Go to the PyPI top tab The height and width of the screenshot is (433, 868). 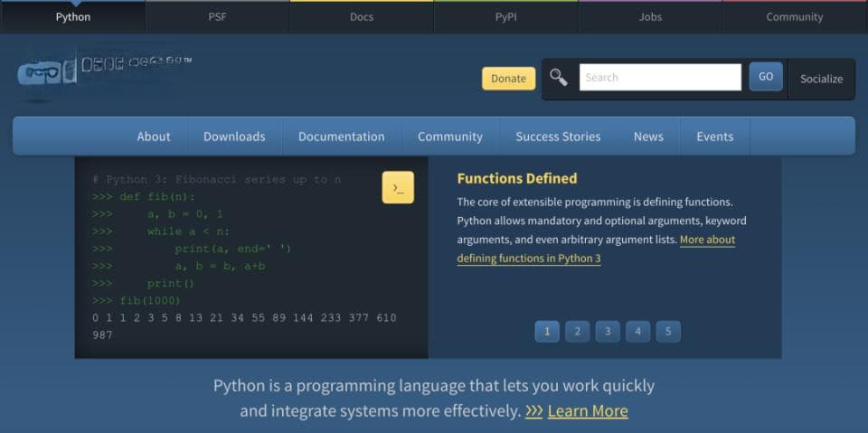pos(506,16)
